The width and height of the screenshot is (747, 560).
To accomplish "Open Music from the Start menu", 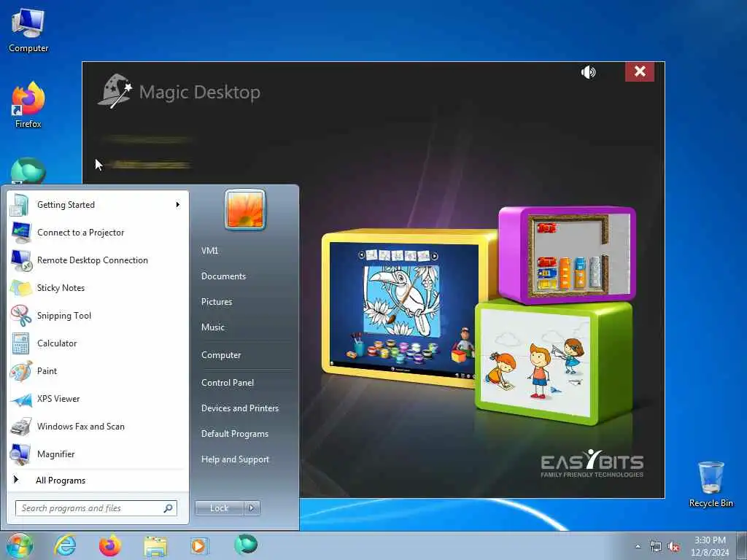I will click(213, 327).
